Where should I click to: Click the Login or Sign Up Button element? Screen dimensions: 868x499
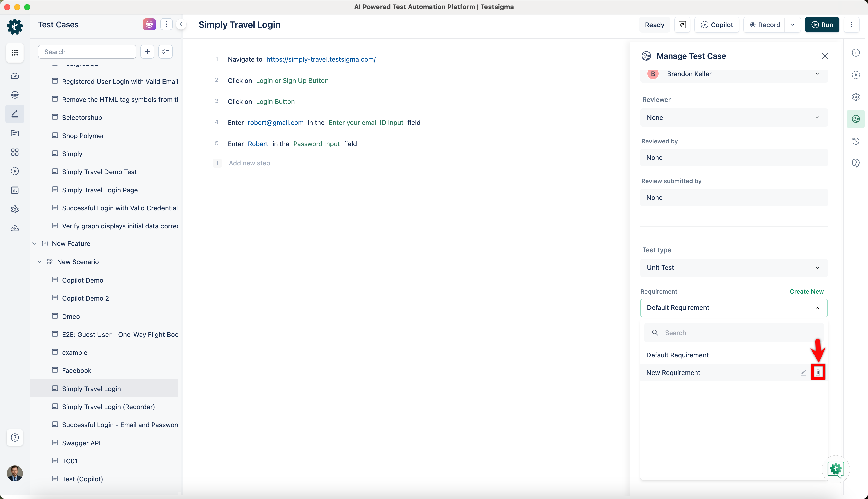point(292,81)
